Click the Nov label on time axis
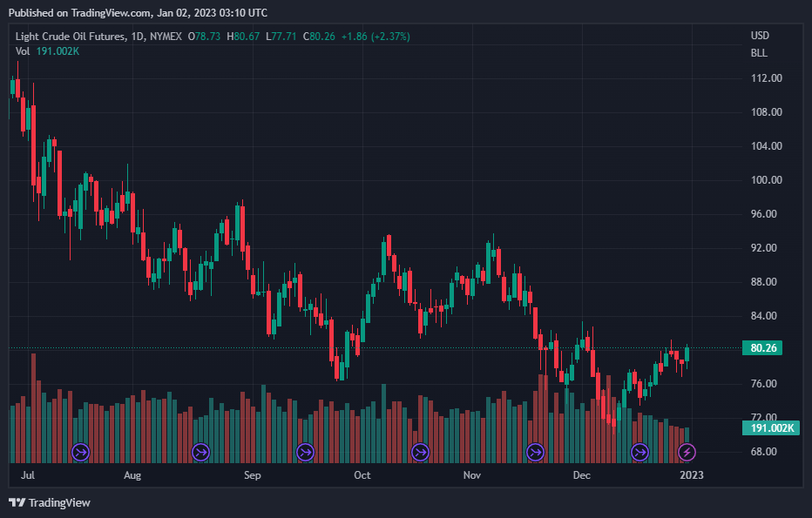This screenshot has height=518, width=812. click(x=471, y=475)
